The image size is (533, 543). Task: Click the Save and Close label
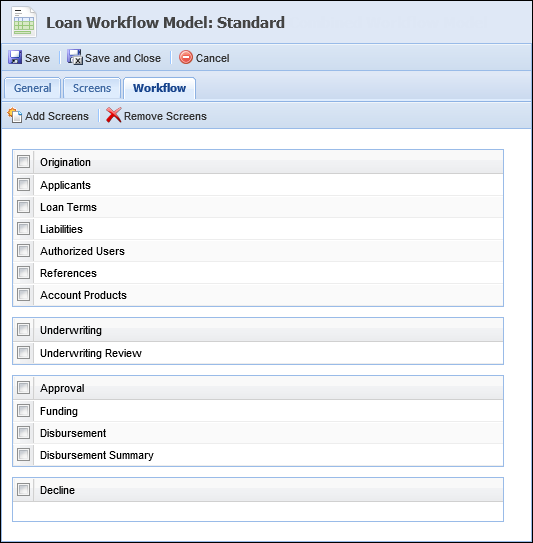[x=123, y=58]
